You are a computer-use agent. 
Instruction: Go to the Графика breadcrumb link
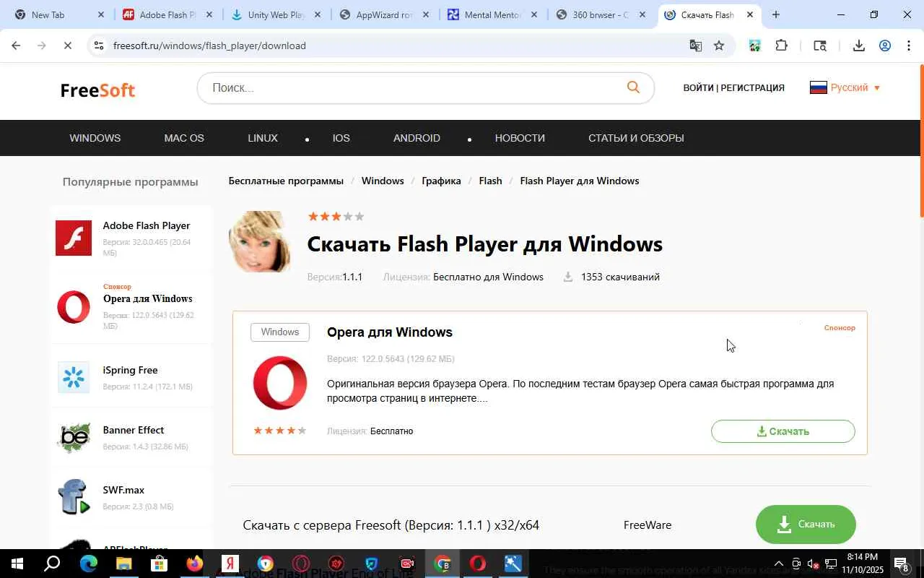point(441,181)
